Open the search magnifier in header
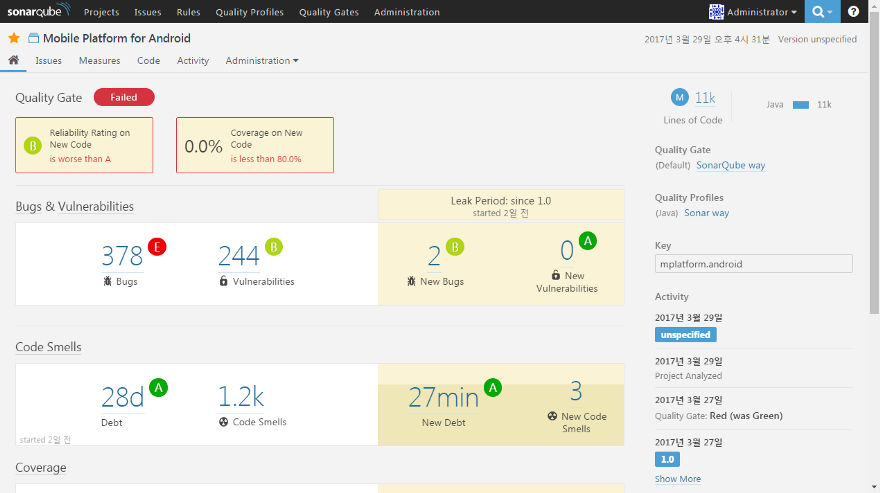This screenshot has width=880, height=493. pos(818,12)
